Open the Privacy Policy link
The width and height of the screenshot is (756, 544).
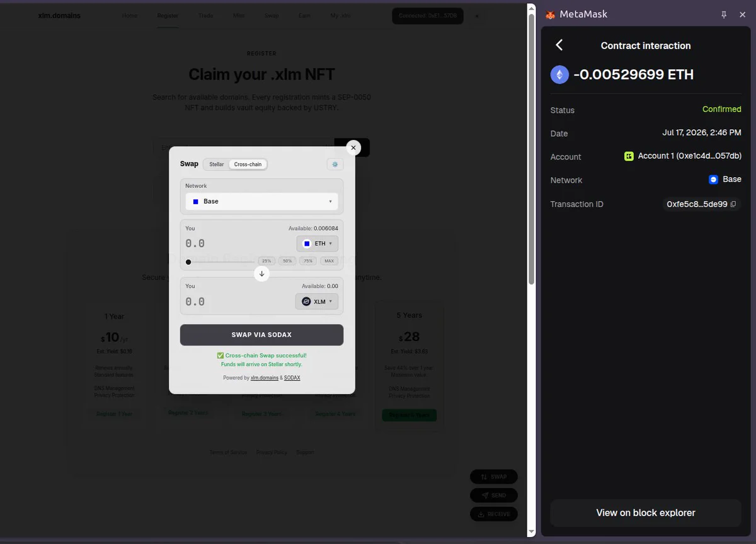pos(272,453)
